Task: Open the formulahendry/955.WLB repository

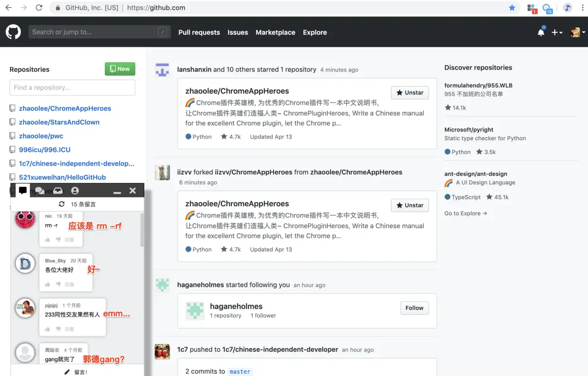Action: [x=478, y=85]
